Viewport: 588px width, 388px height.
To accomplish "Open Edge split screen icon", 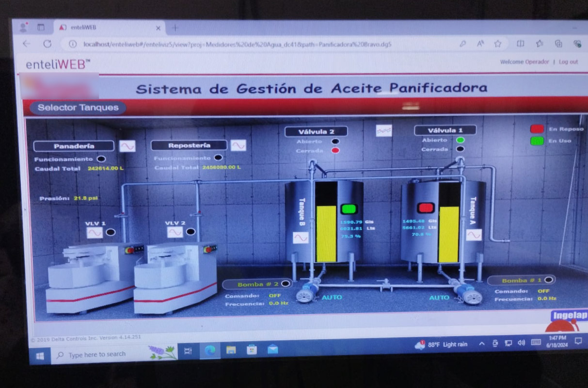I will (x=520, y=44).
